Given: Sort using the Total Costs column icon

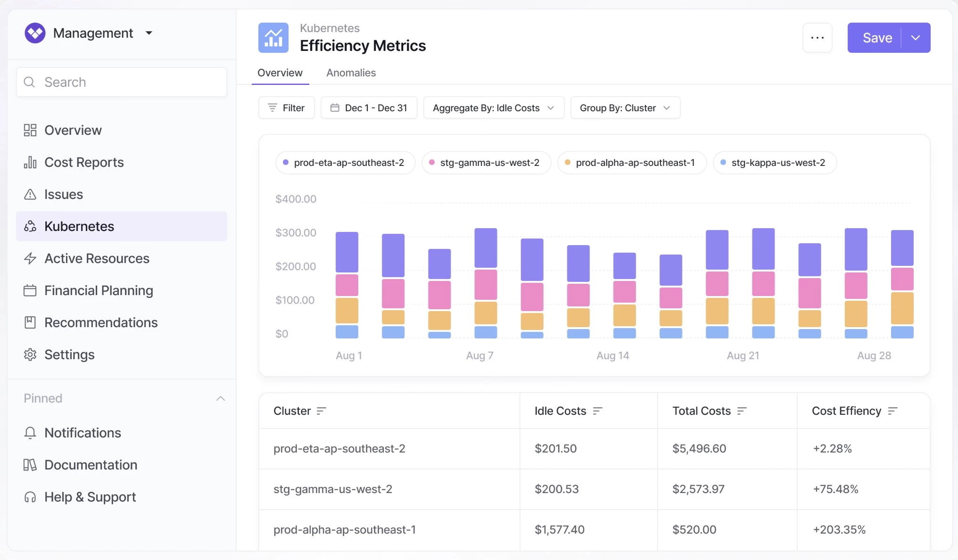Looking at the screenshot, I should 742,411.
